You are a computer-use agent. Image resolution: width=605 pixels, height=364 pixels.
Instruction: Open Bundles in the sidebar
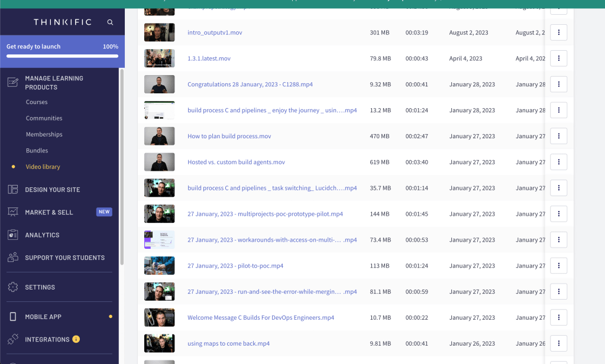click(37, 150)
